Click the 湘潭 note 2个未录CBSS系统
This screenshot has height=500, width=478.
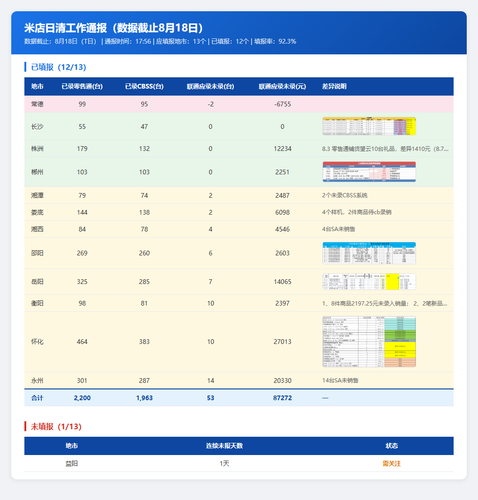click(344, 195)
